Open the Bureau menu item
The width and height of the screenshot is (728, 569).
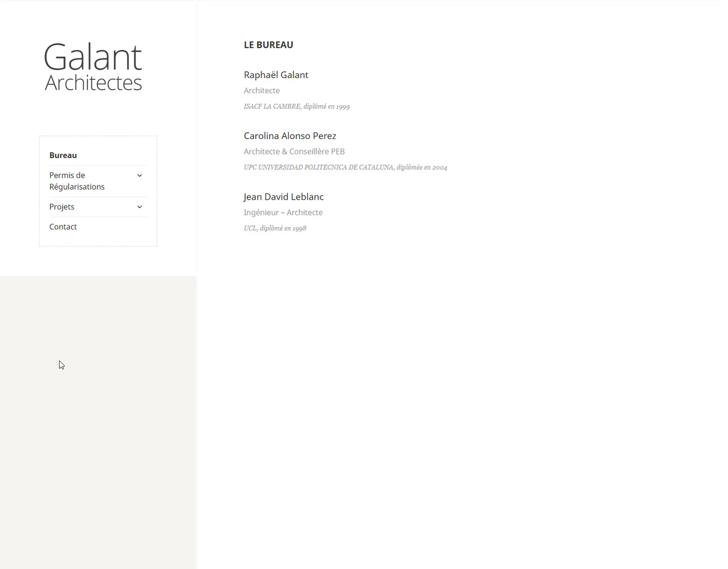[x=63, y=155]
